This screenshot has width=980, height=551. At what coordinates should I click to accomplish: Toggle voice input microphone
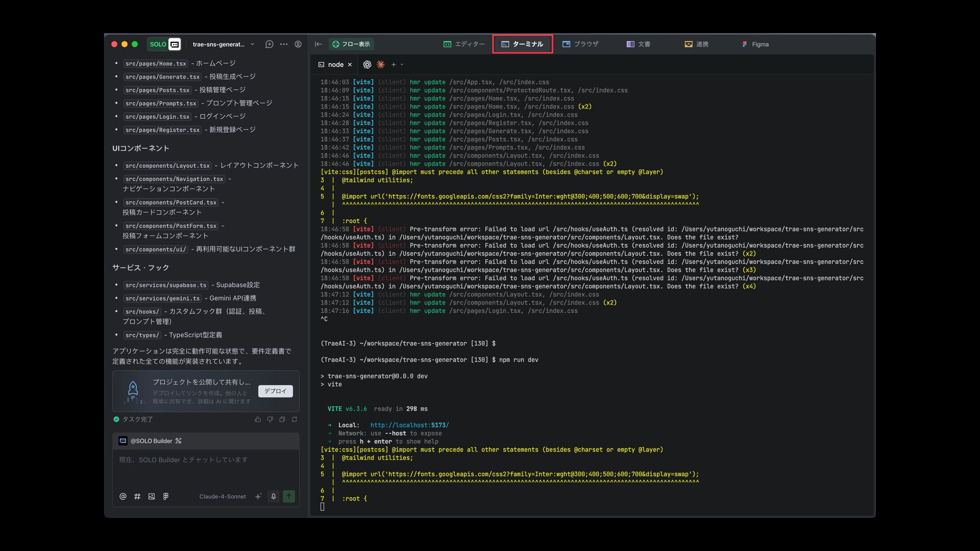click(274, 496)
